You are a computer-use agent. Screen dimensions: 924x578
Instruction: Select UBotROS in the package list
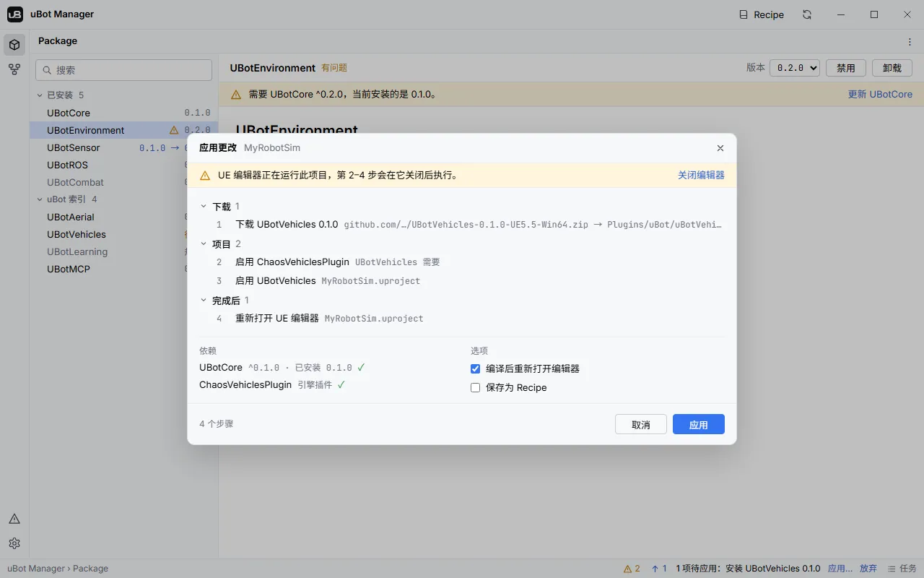(123, 165)
